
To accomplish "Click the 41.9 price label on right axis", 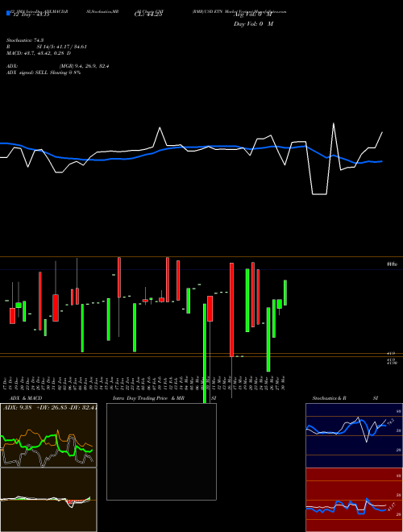I will point(391,354).
